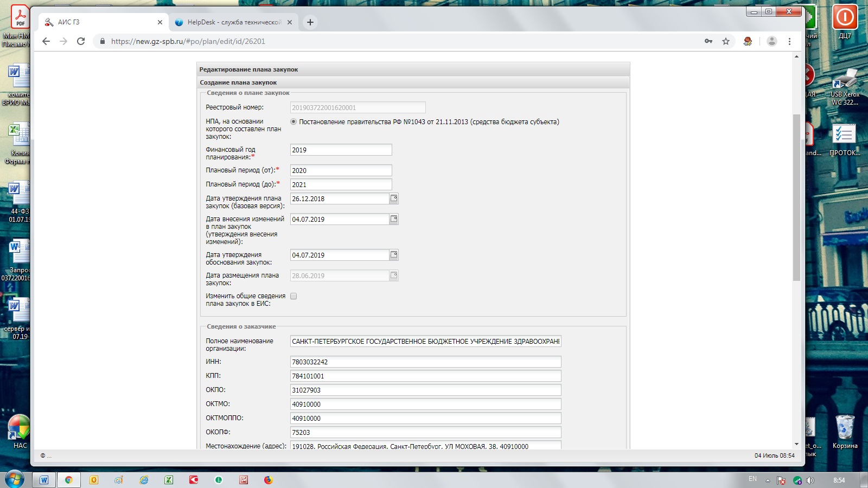Click the ОКТМОППО field
This screenshot has height=488, width=868.
tap(425, 418)
